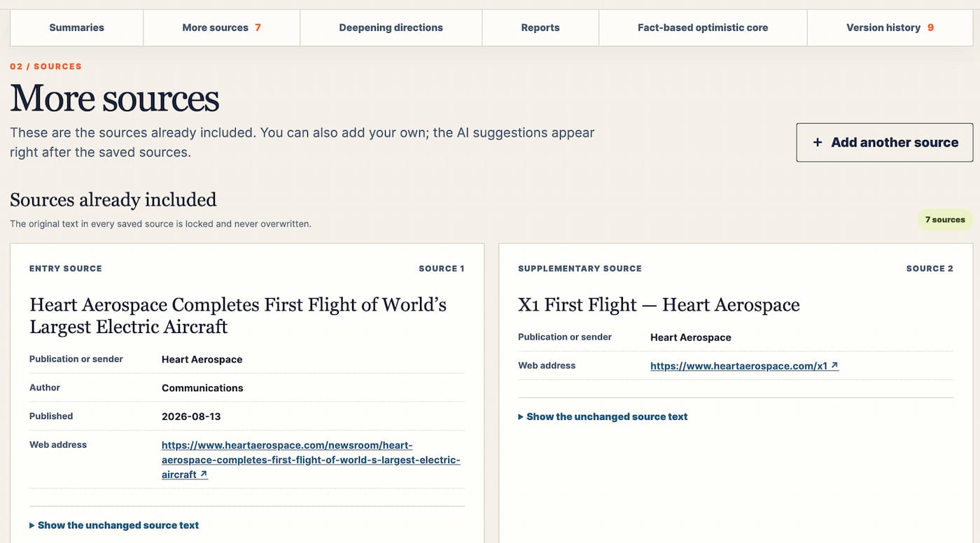The width and height of the screenshot is (980, 543).
Task: Click the Add another source button
Action: point(885,143)
